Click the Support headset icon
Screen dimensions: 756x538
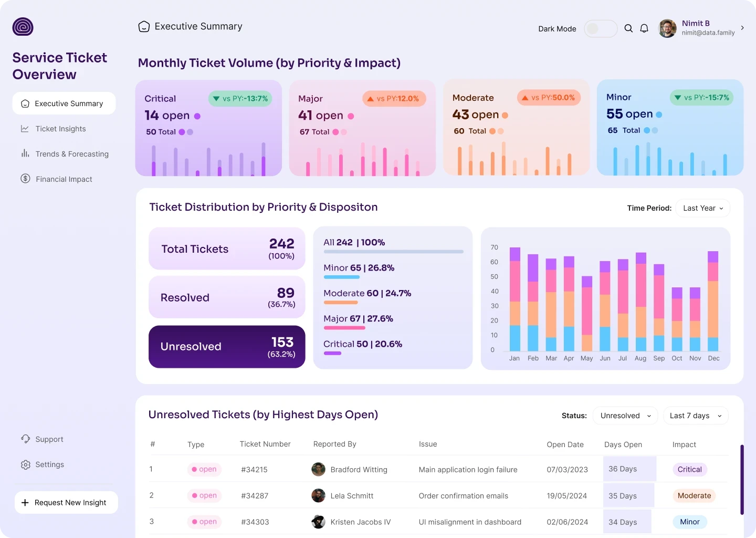pyautogui.click(x=25, y=439)
